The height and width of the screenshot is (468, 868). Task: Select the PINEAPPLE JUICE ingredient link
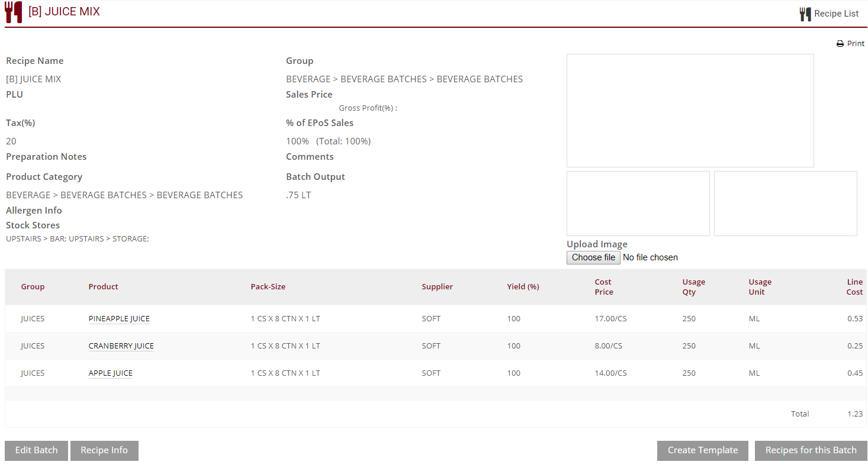[x=118, y=318]
